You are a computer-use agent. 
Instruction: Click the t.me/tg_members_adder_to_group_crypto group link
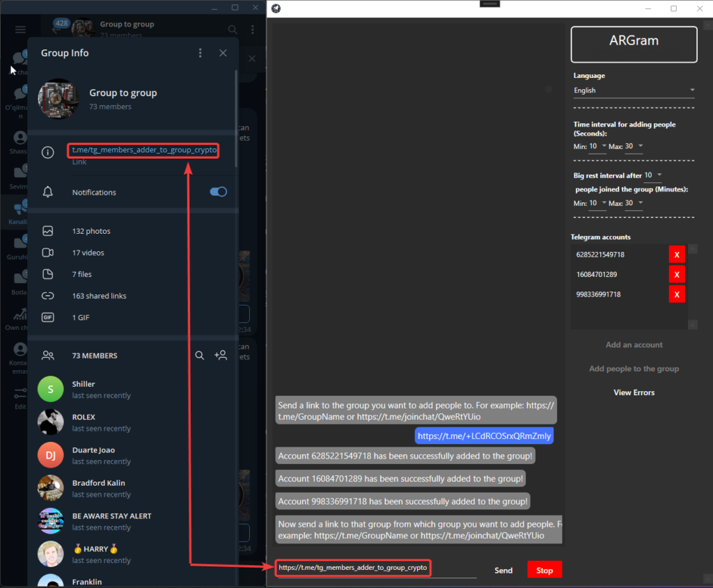(144, 150)
